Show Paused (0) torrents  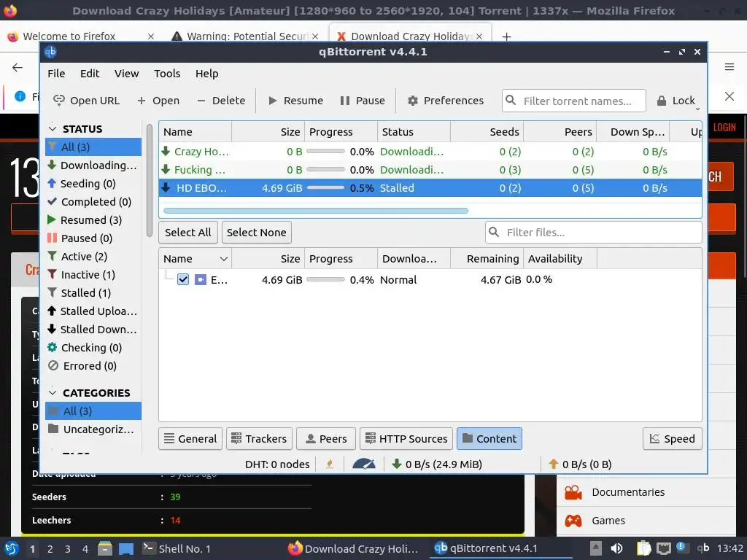click(93, 238)
